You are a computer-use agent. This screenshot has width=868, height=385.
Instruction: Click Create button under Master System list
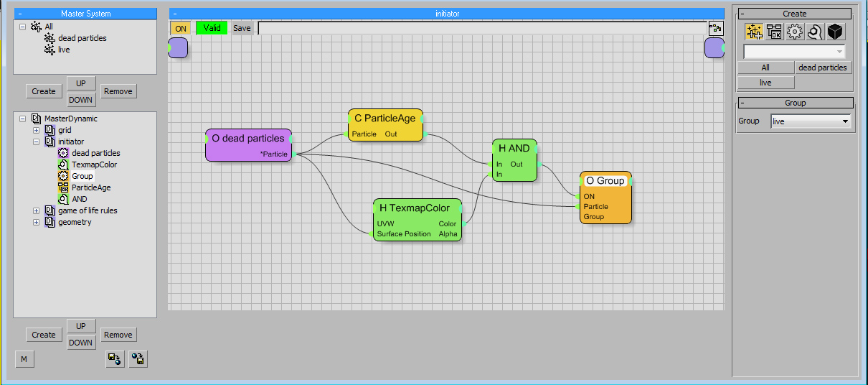[43, 91]
